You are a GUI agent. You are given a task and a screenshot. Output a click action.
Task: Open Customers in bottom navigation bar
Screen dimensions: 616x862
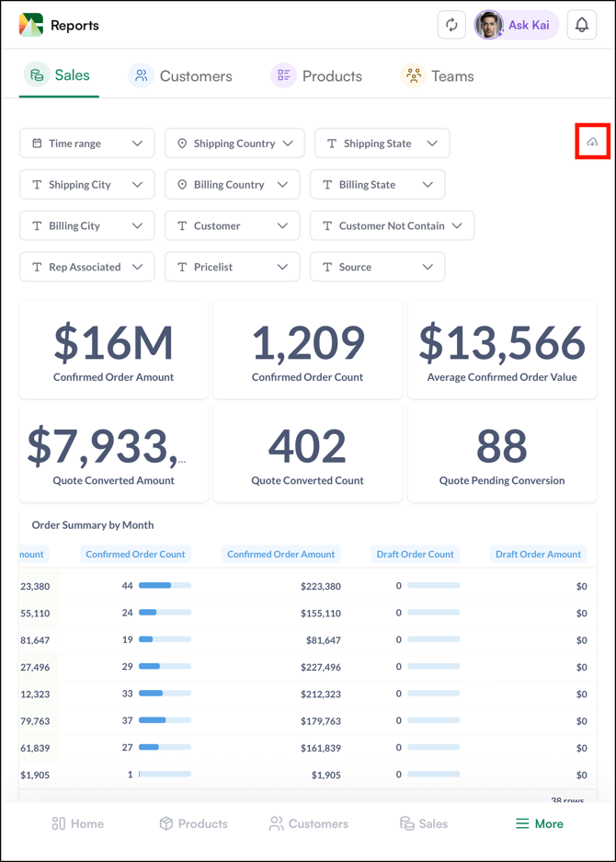pos(308,823)
